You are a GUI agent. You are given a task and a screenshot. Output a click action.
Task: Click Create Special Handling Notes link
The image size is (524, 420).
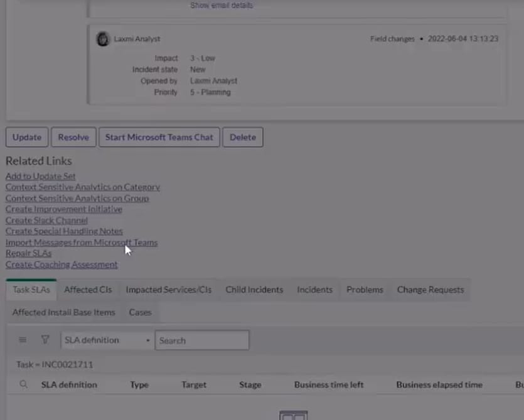64,231
